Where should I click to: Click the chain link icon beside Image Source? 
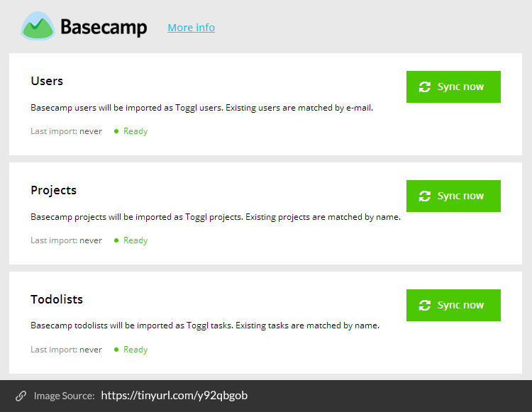pos(21,396)
